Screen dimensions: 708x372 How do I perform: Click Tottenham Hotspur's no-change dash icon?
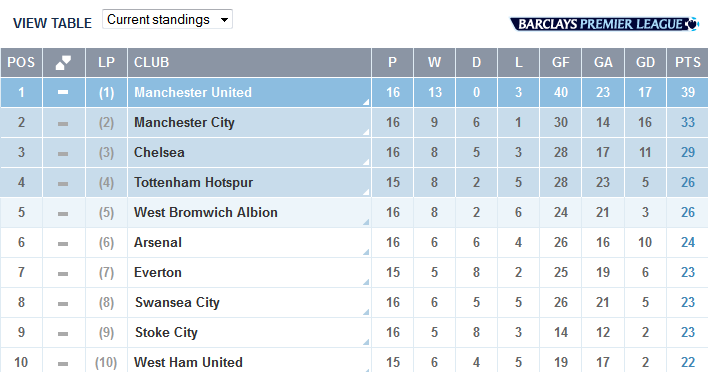click(63, 184)
